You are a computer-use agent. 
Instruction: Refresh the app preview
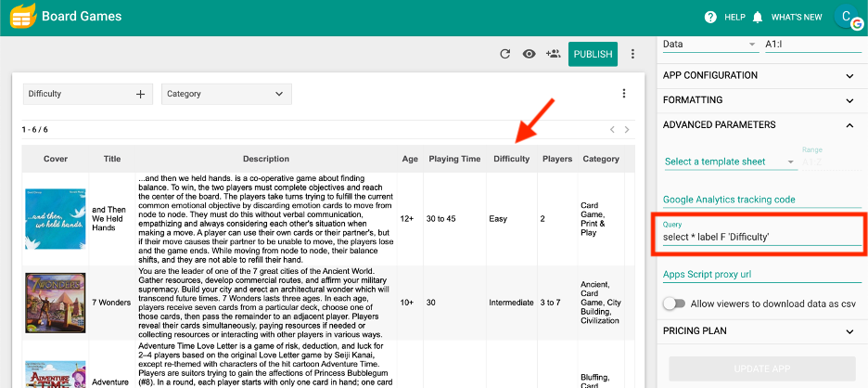click(x=504, y=54)
